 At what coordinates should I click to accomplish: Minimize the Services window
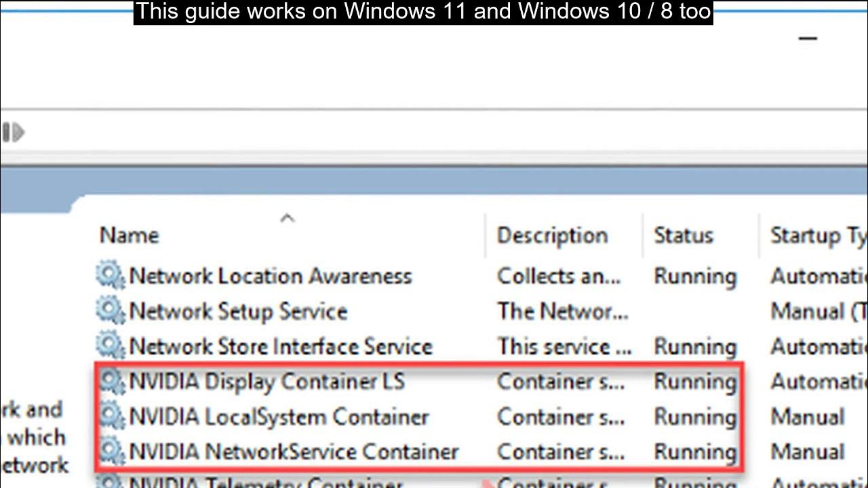coord(808,39)
